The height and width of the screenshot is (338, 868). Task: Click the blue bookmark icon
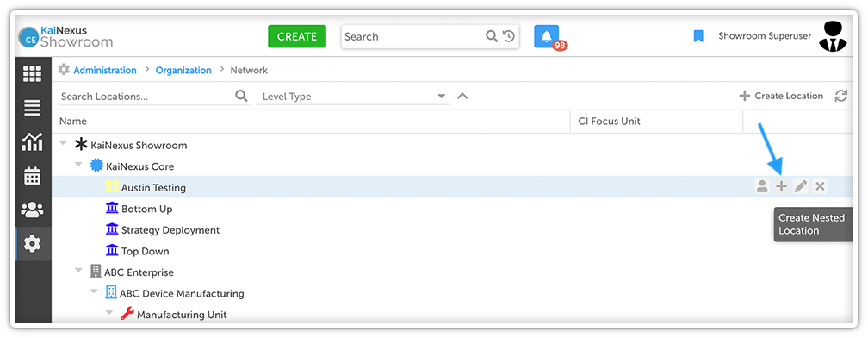(698, 36)
